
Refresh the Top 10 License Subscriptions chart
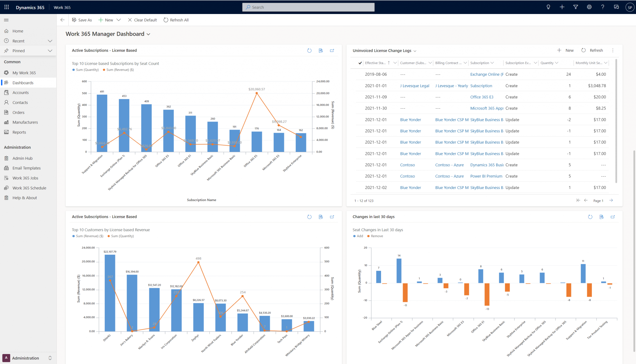309,51
